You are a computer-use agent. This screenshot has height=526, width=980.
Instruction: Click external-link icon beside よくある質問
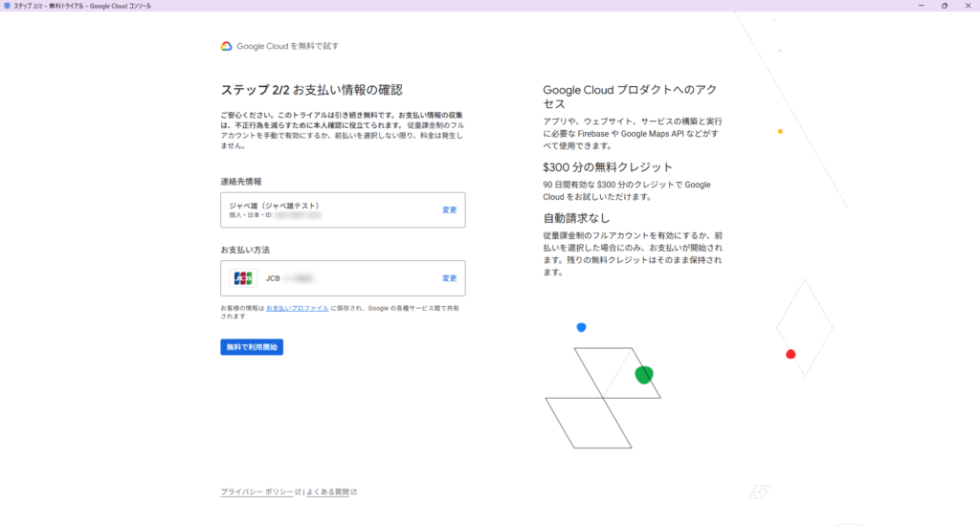(354, 493)
